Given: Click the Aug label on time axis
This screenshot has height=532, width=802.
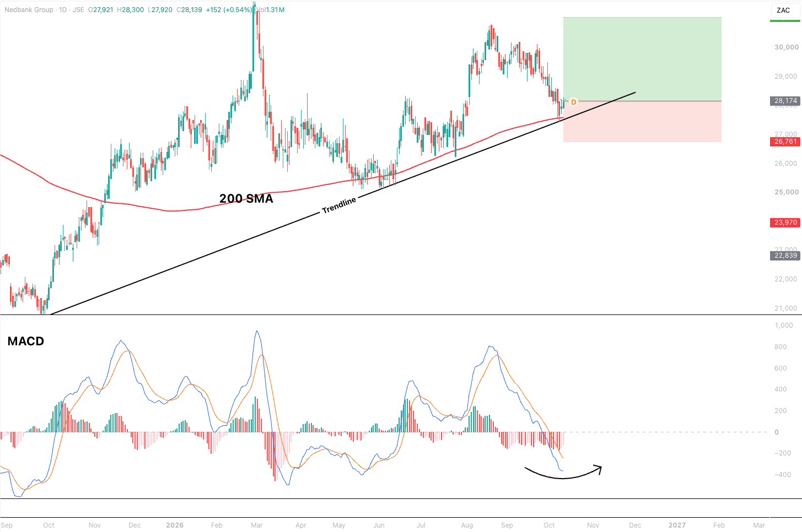Looking at the screenshot, I should 467,525.
